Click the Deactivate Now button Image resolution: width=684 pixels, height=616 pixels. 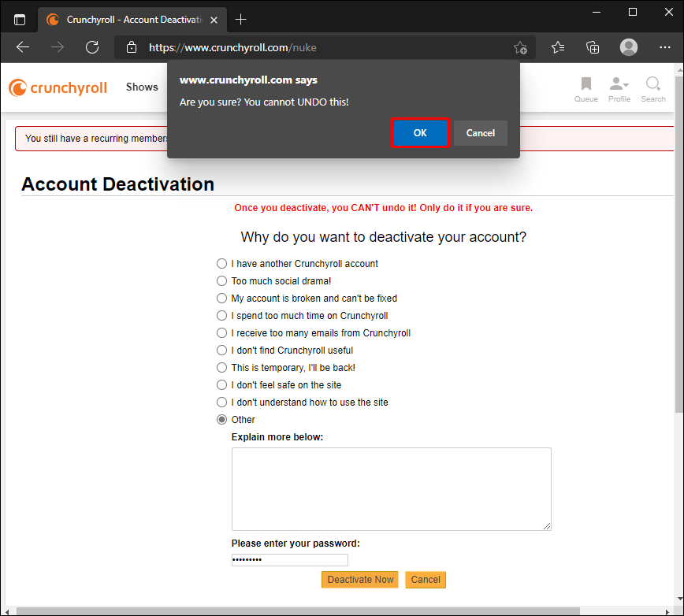point(360,580)
